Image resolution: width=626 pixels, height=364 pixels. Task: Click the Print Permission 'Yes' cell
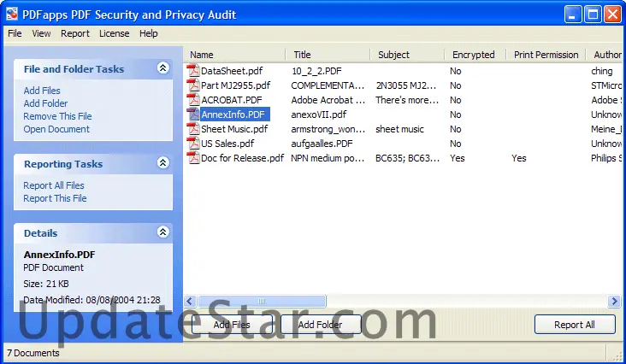tap(519, 158)
